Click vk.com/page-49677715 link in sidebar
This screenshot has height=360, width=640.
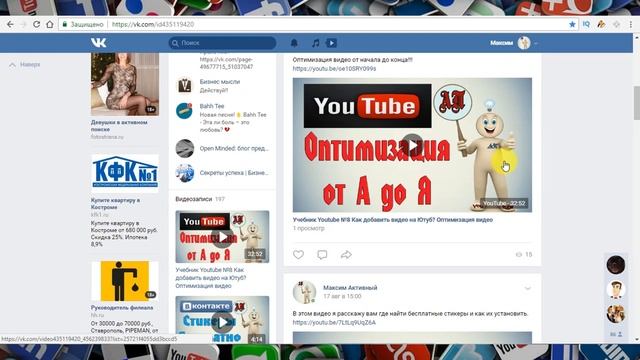[226, 63]
